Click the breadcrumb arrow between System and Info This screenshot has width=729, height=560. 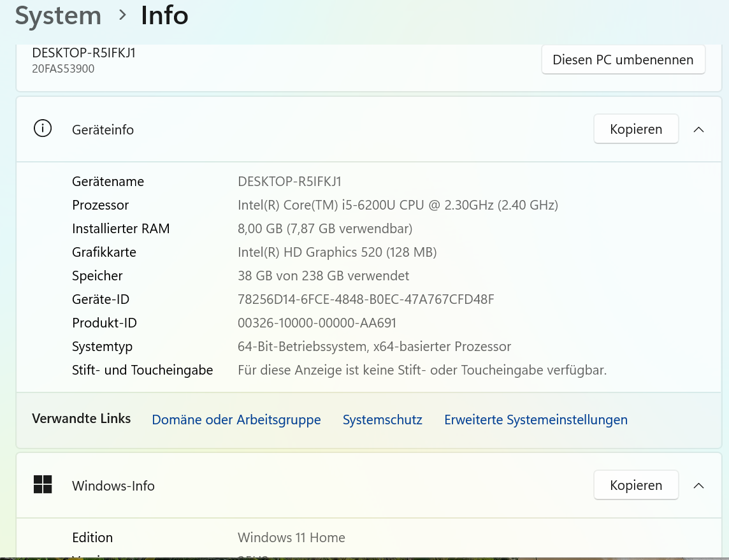click(x=122, y=15)
